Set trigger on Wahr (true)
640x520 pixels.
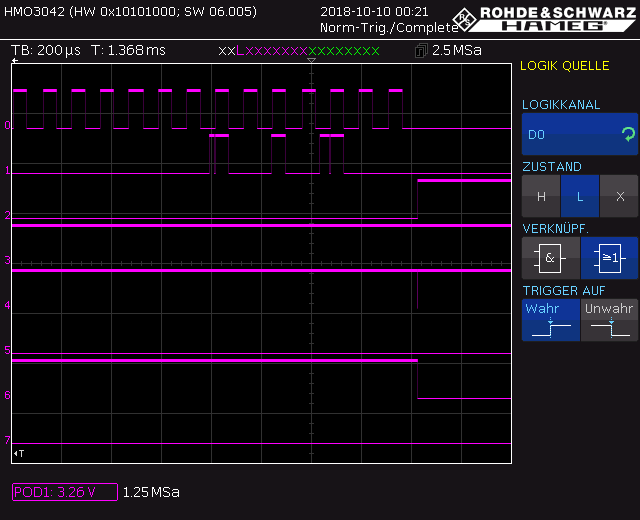coord(551,320)
